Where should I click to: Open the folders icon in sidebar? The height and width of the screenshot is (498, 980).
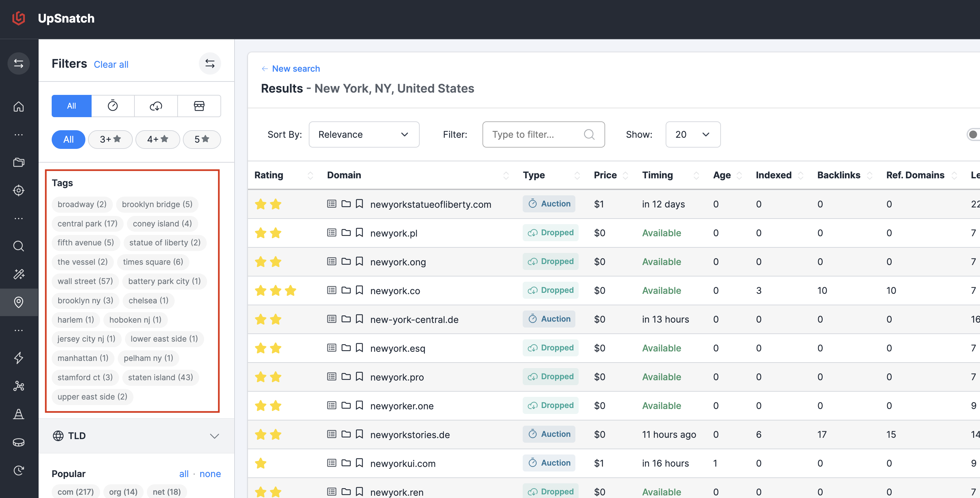pos(19,162)
